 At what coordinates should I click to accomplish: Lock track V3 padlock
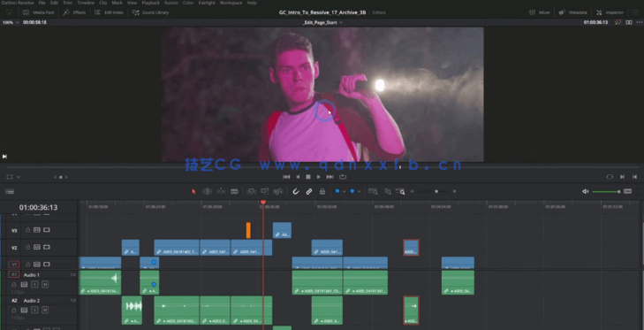[28, 230]
